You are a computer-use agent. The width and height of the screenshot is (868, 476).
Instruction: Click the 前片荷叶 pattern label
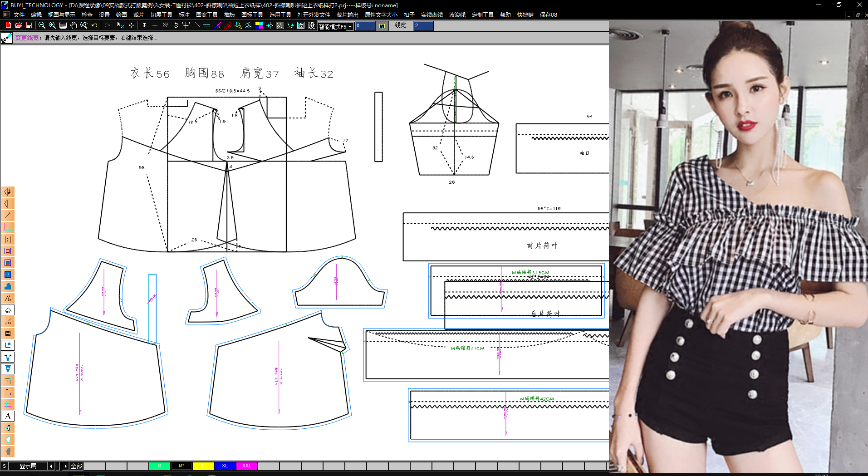pyautogui.click(x=542, y=245)
